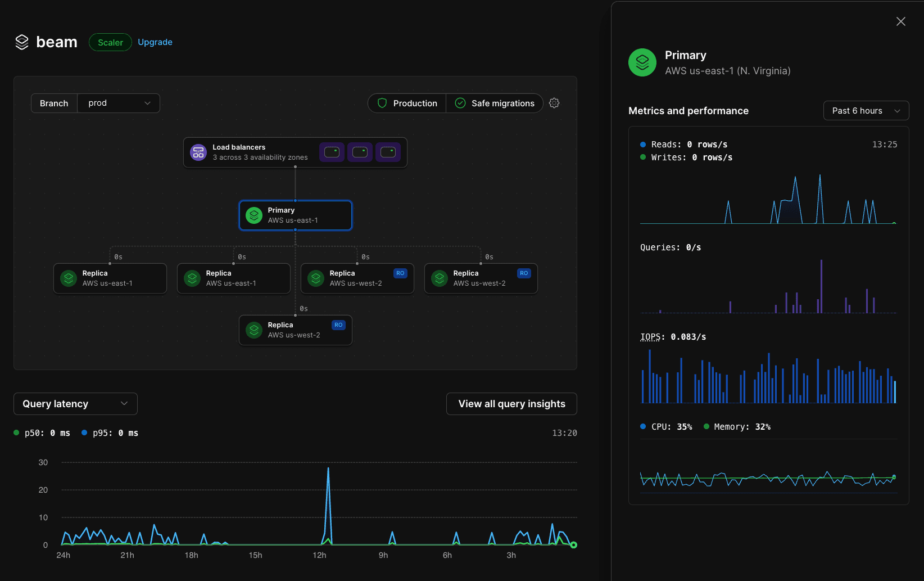Expand the Query latency dropdown
This screenshot has height=581, width=924.
point(75,404)
